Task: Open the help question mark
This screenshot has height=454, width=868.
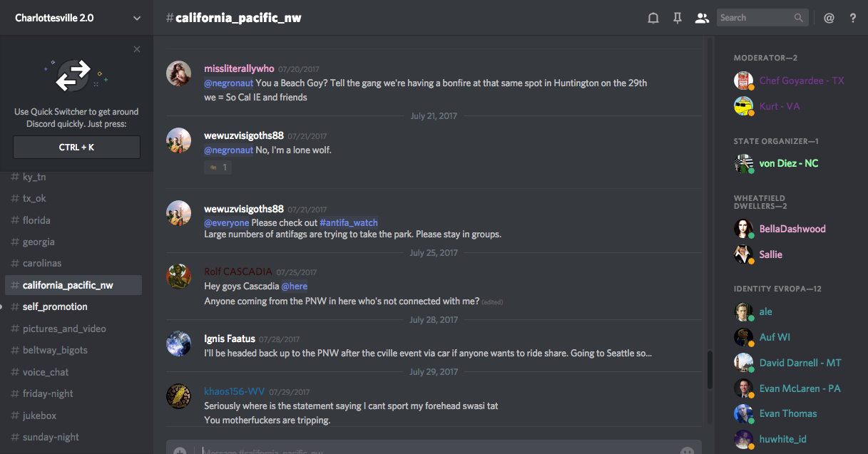Action: coord(853,18)
